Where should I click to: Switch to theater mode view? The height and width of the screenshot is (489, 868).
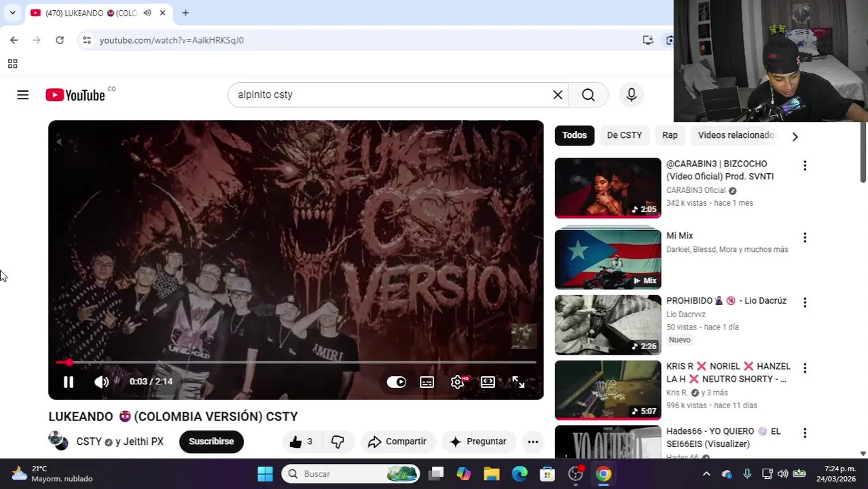point(488,382)
